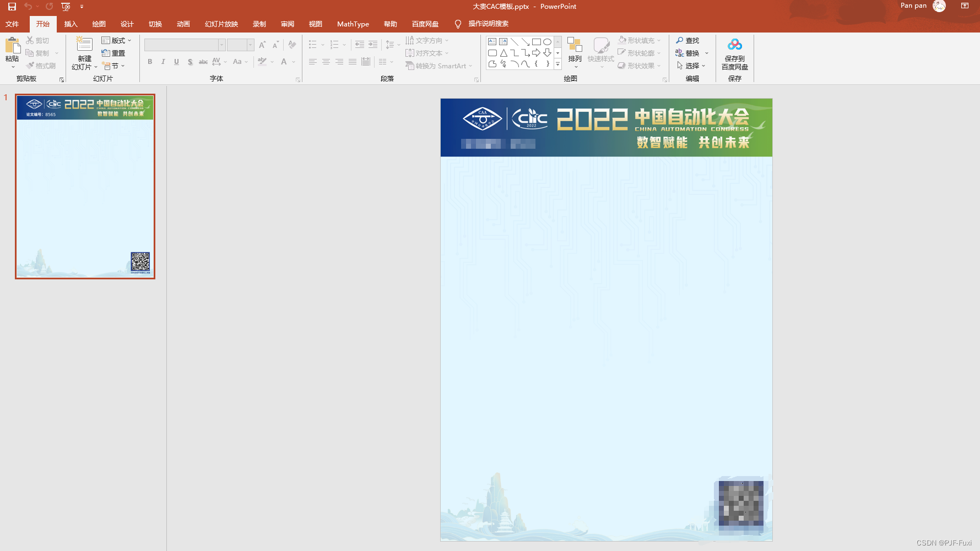Image resolution: width=980 pixels, height=551 pixels.
Task: Click the 复制 copy button
Action: tap(37, 53)
